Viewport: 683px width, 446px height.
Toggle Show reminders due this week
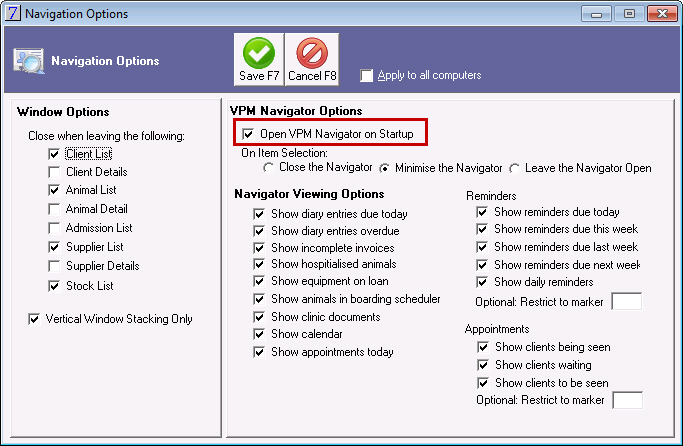(x=482, y=229)
